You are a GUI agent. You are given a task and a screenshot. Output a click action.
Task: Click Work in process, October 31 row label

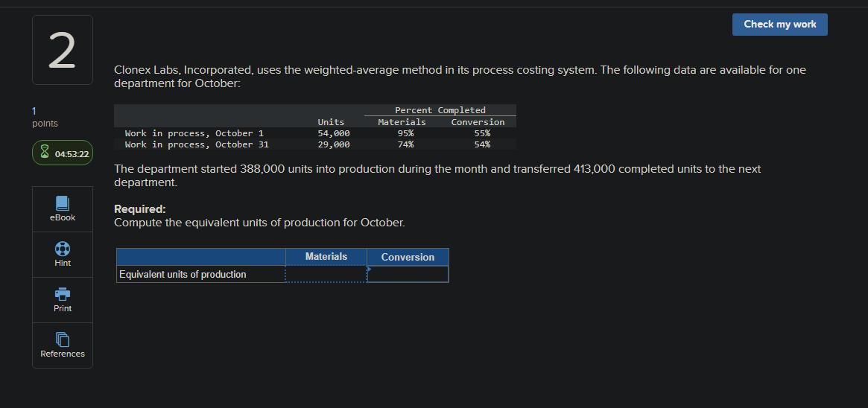(197, 144)
